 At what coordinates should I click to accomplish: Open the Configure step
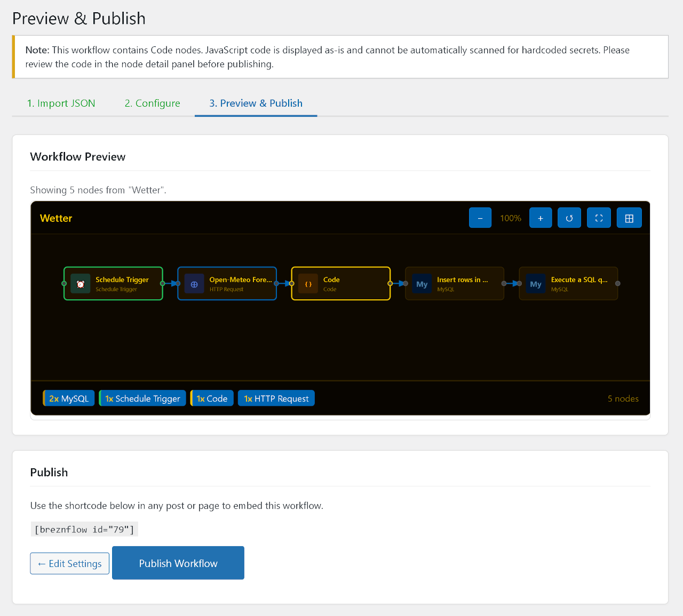coord(152,103)
